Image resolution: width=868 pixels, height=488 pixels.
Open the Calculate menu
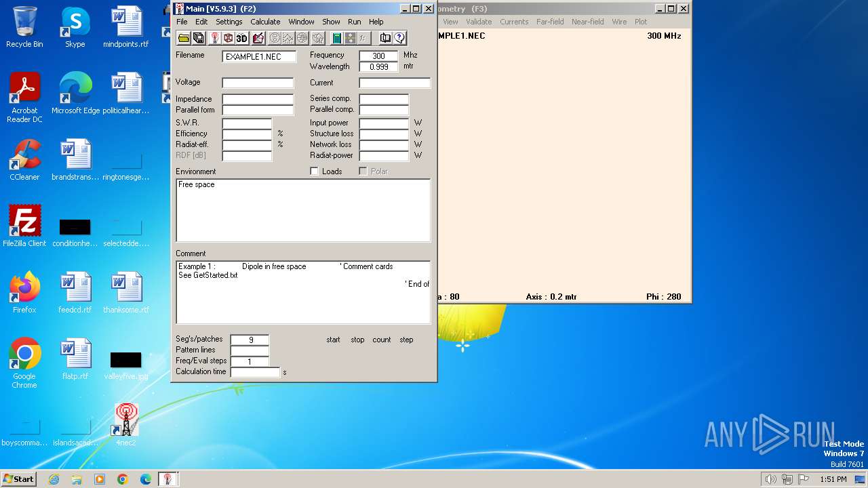(265, 22)
